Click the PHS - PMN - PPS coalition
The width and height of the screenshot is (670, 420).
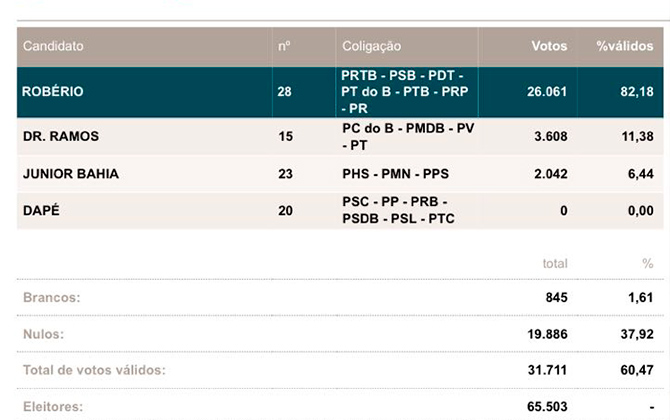coord(395,174)
